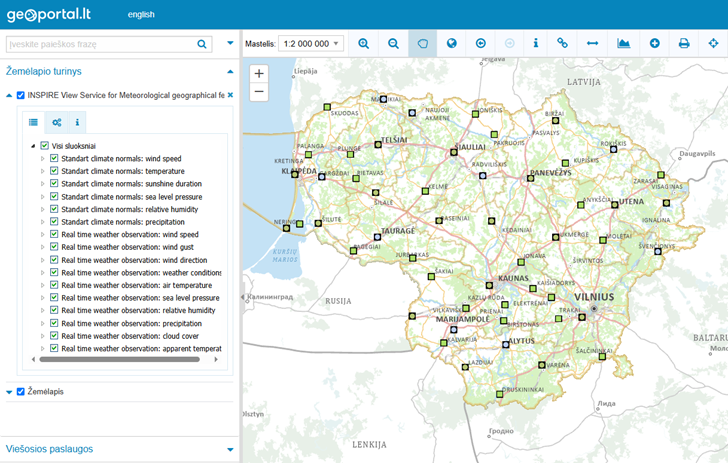
Task: Collapse the INSPIRE View Service group
Action: point(9,95)
